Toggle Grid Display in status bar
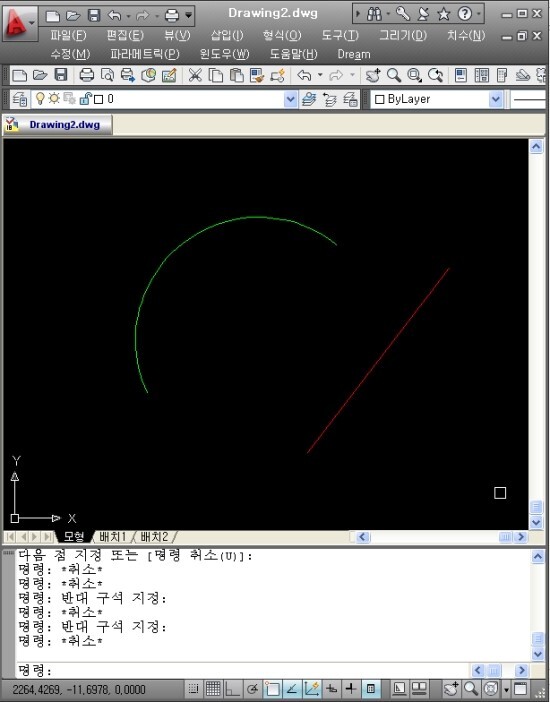 213,689
